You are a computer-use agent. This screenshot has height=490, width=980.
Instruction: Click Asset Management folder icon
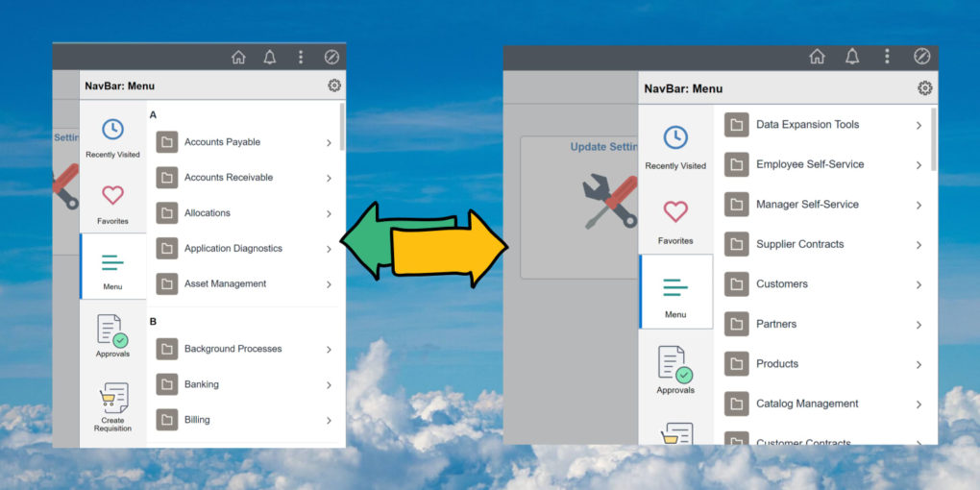167,283
